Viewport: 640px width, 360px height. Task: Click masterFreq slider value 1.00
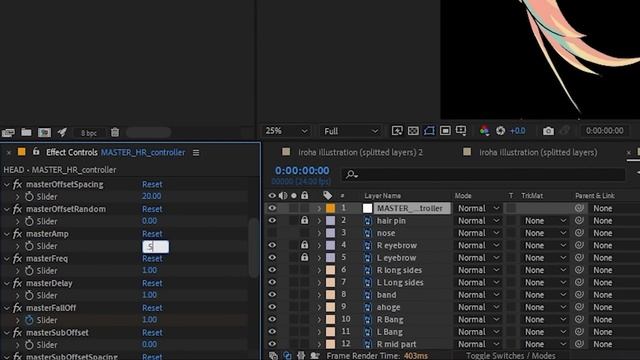pyautogui.click(x=149, y=270)
